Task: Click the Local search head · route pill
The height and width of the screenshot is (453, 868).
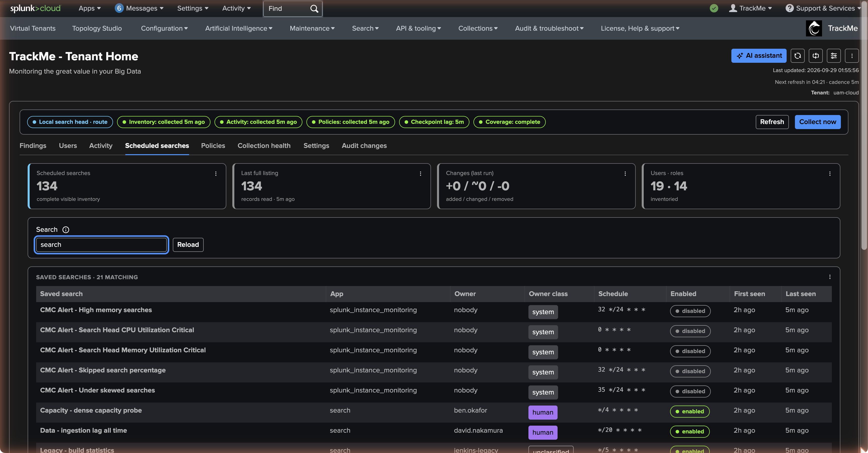Action: pos(70,122)
